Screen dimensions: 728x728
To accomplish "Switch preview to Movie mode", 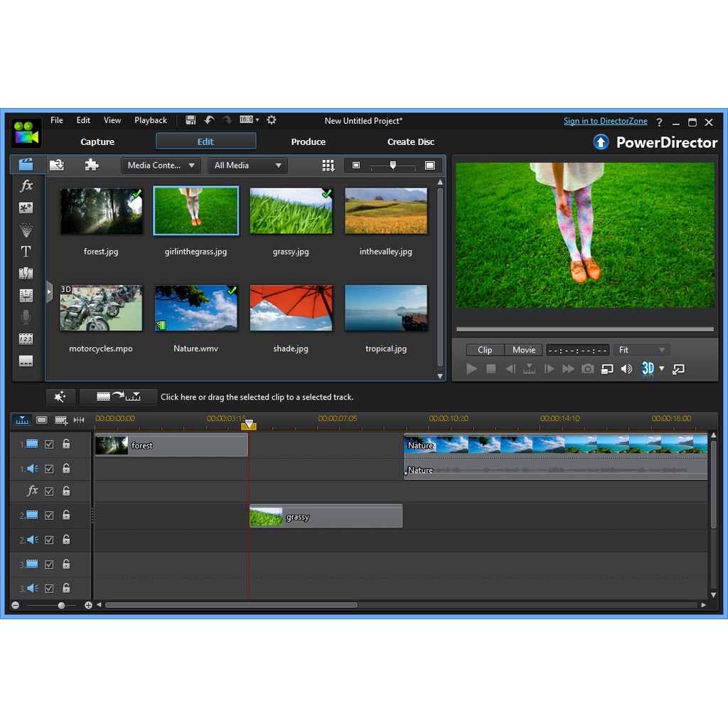I will pos(524,350).
